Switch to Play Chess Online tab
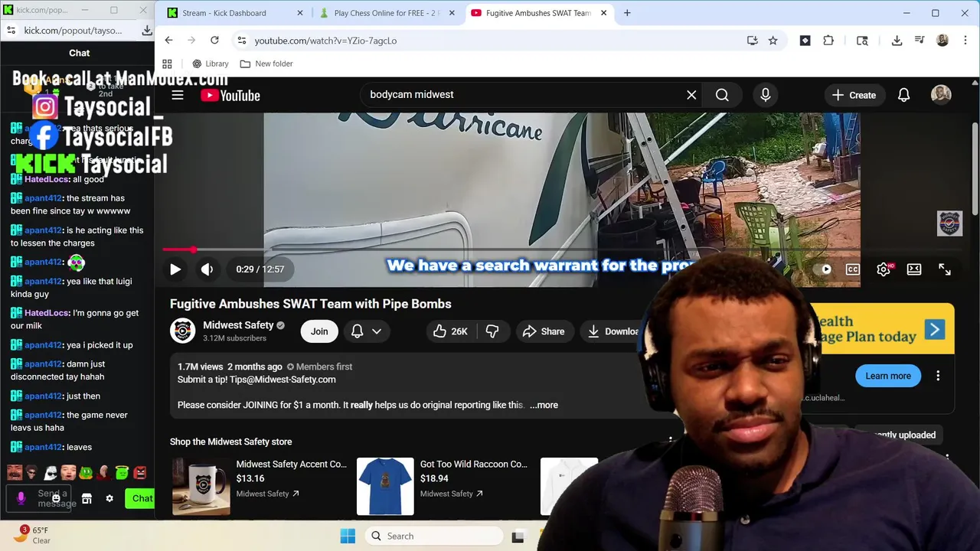This screenshot has height=551, width=980. (x=387, y=13)
